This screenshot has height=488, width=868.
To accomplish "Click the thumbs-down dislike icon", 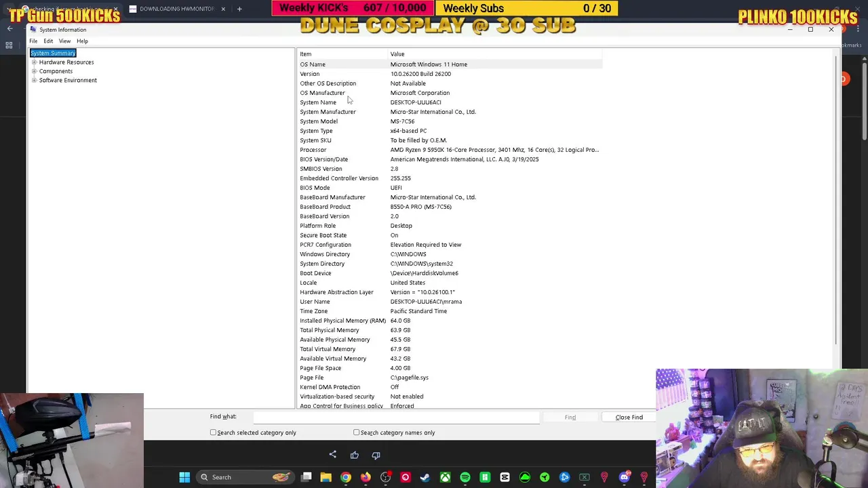I will point(376,455).
